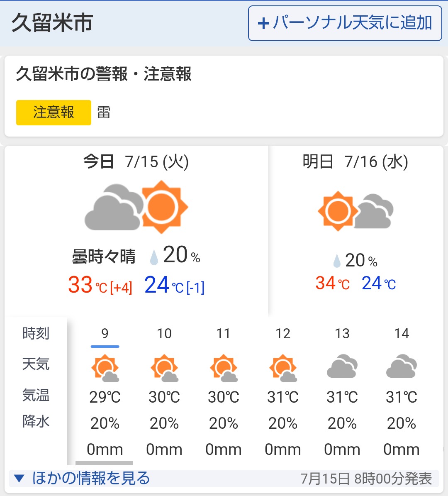The width and height of the screenshot is (448, 496).
Task: Switch to 明日 7/16 forecast tab
Action: coord(355,161)
